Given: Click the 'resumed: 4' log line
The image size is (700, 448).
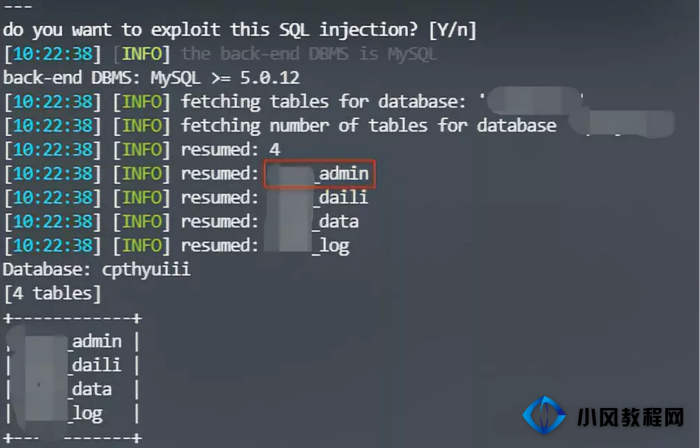Looking at the screenshot, I should point(142,149).
